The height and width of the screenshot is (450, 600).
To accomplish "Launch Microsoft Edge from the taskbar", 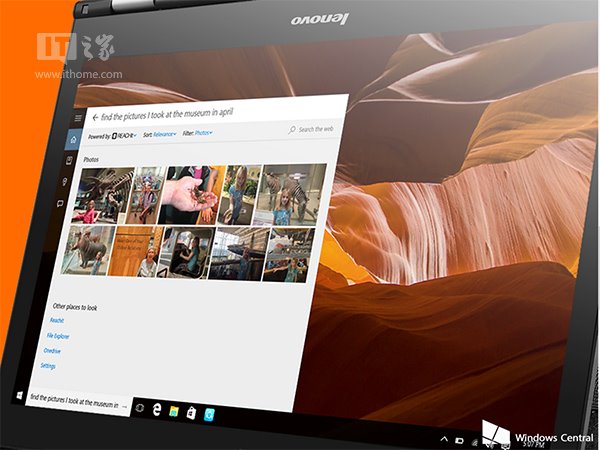I will point(157,409).
